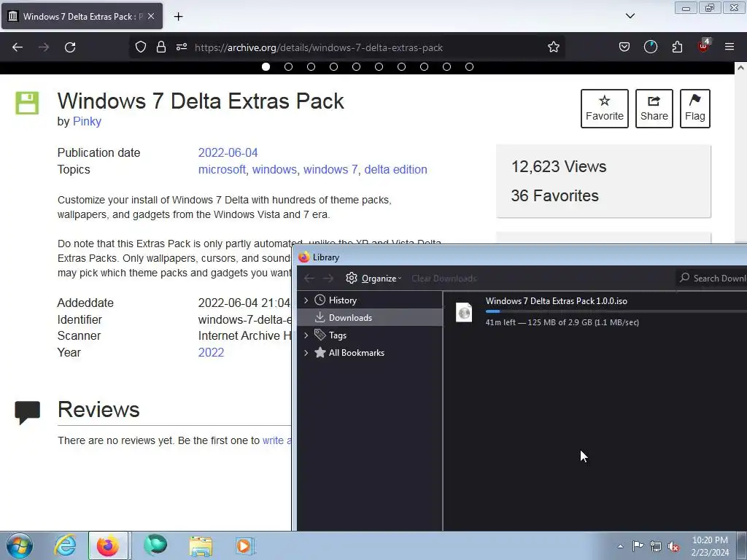Screen dimensions: 747x560
Task: Click the Library back arrow
Action: click(x=309, y=278)
